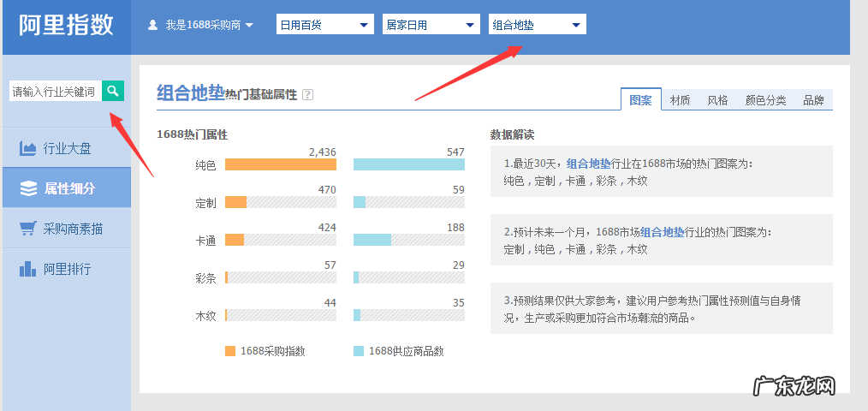
Task: Click the 请输入行业关键词 search field
Action: click(x=56, y=92)
